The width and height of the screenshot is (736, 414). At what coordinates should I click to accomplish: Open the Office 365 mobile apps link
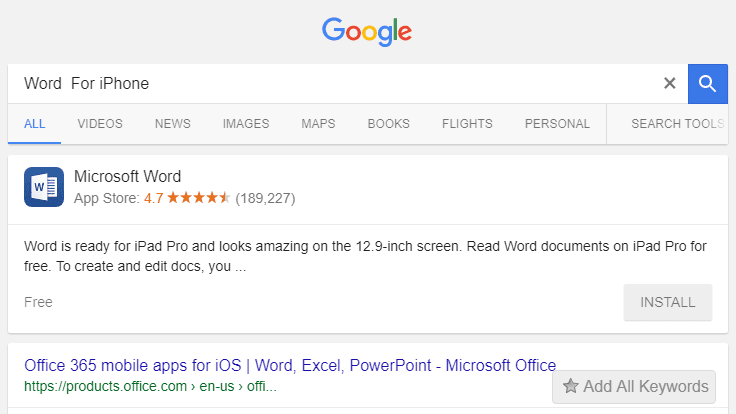290,365
